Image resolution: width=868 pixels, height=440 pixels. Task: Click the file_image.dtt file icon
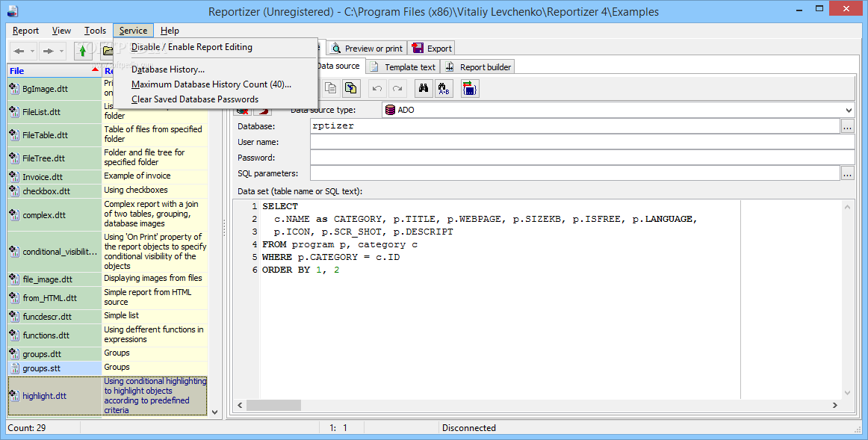tap(14, 279)
